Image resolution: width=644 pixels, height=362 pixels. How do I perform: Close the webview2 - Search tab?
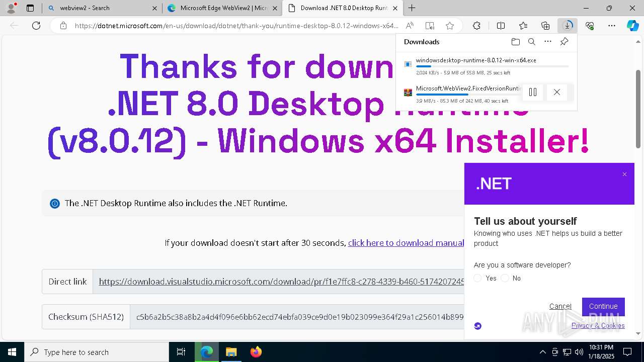point(154,8)
